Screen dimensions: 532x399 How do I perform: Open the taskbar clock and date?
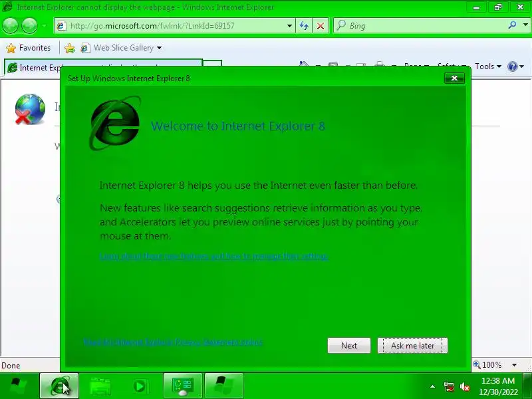(498, 386)
